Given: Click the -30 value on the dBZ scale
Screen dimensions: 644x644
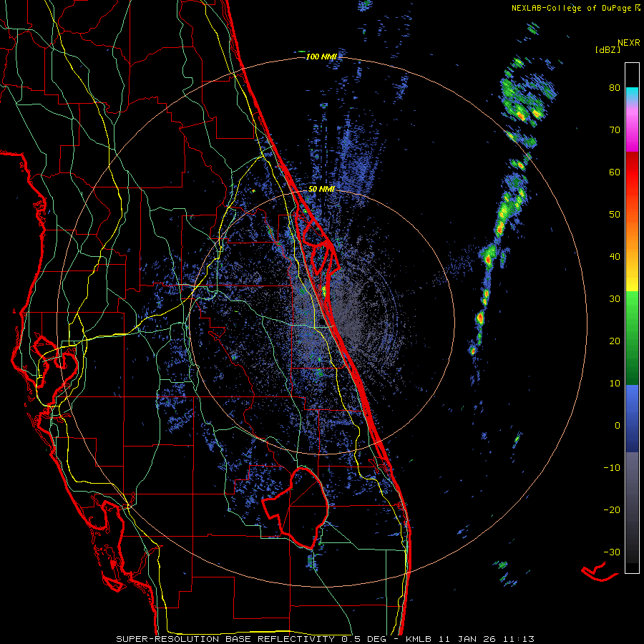Looking at the screenshot, I should tap(612, 552).
